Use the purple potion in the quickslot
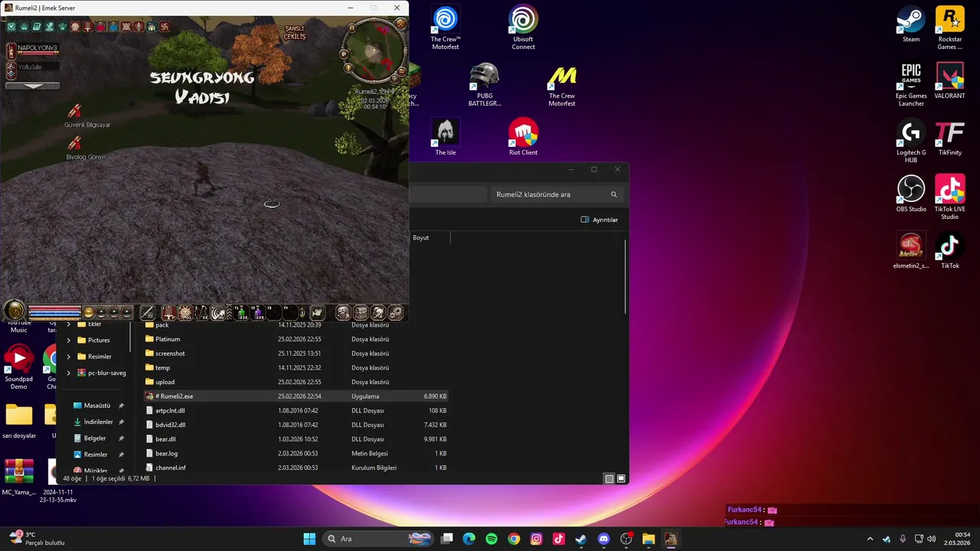 tap(259, 312)
